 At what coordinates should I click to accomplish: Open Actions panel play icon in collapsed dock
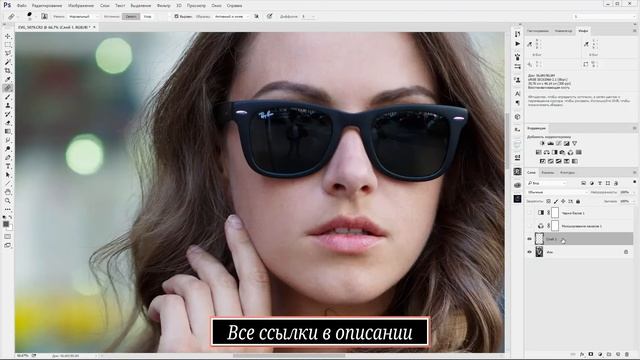click(518, 44)
